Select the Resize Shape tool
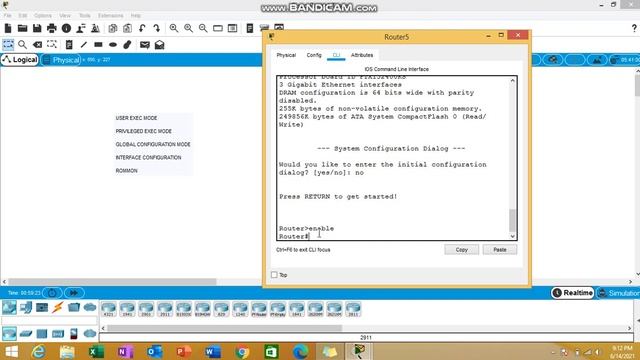Screen dimensions: 640x360 coord(52,44)
